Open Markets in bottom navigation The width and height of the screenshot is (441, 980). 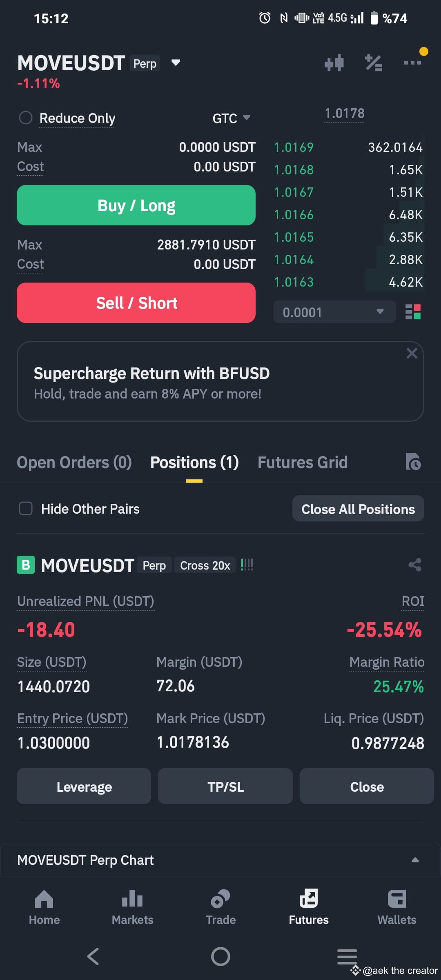click(x=132, y=907)
